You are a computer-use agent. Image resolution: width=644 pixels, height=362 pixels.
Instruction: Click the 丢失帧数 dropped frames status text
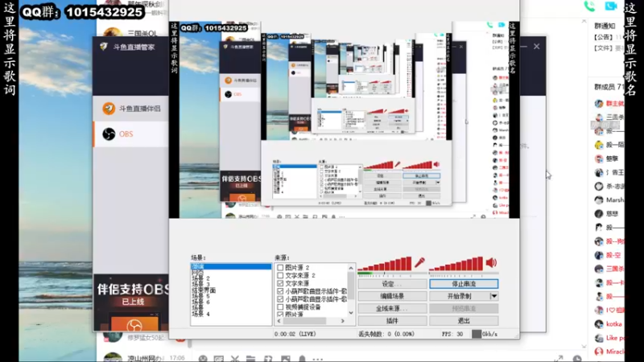click(x=386, y=334)
